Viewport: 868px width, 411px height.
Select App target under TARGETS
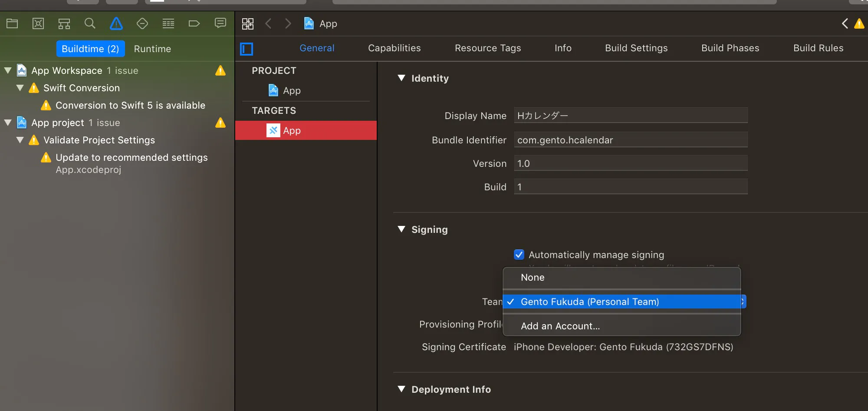[306, 130]
